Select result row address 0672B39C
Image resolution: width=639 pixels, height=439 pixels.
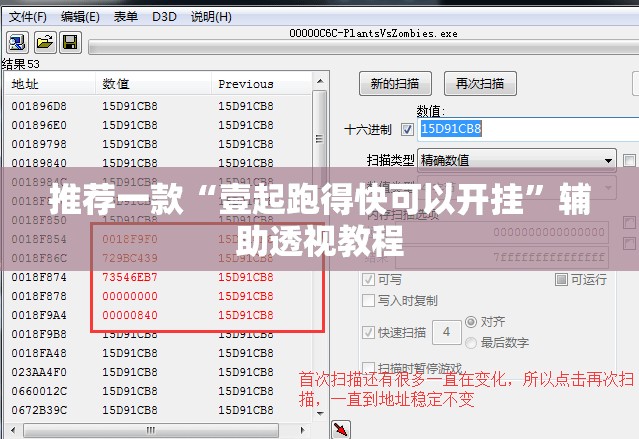point(158,410)
